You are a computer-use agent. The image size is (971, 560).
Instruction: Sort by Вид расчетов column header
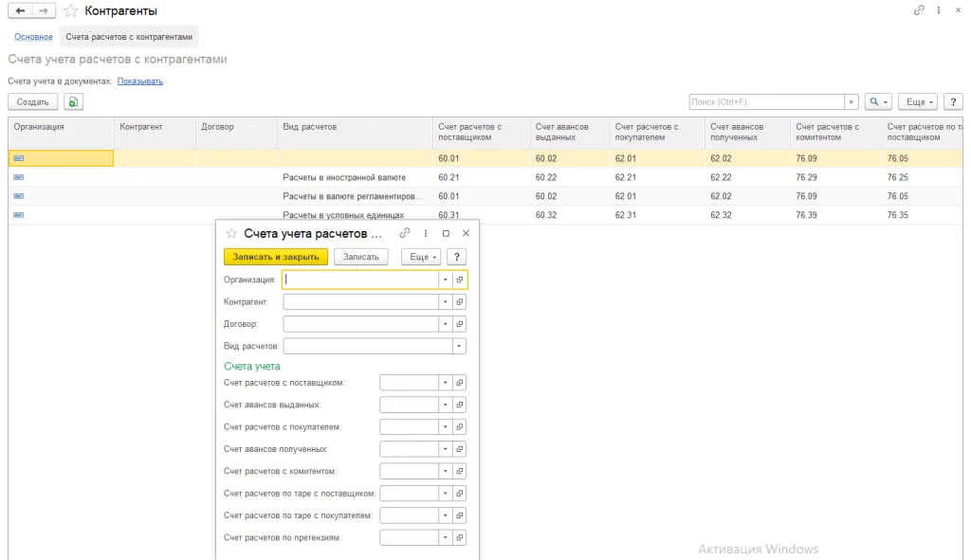coord(355,133)
